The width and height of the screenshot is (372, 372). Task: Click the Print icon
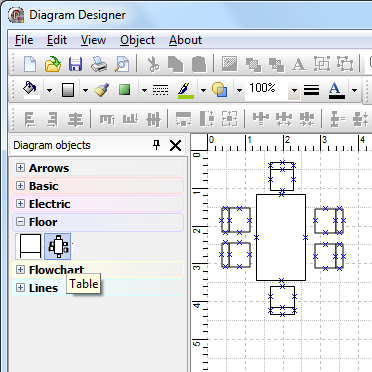[x=99, y=64]
